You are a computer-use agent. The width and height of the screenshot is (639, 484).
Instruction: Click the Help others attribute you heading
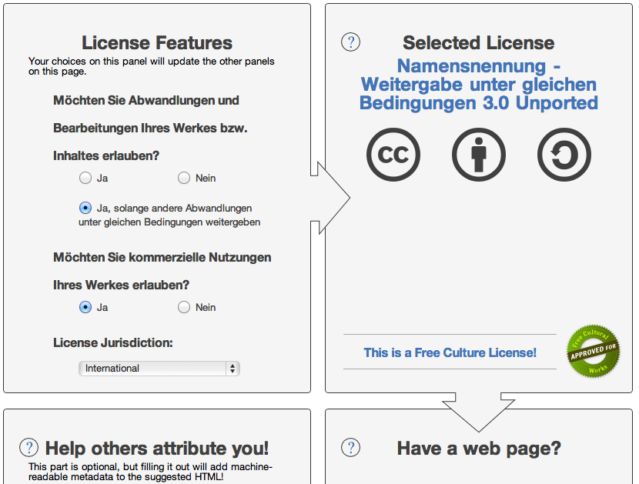[x=157, y=448]
